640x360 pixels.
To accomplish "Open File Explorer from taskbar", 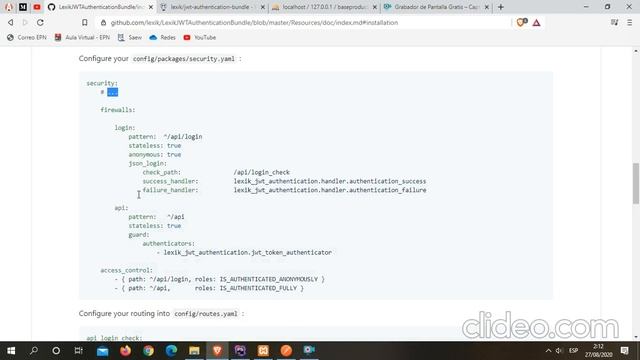I will pos(194,351).
